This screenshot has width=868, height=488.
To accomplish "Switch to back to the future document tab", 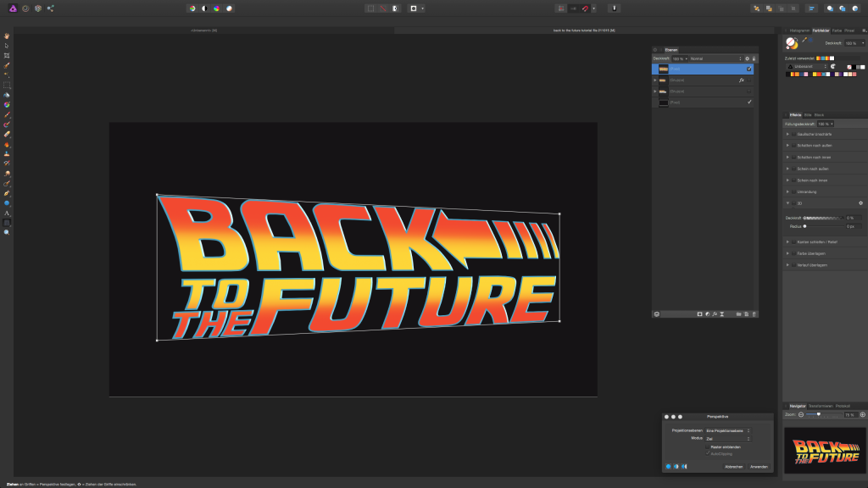I will (x=584, y=30).
